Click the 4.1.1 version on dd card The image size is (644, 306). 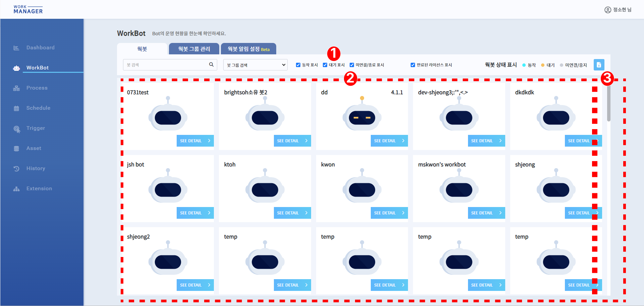pos(397,92)
